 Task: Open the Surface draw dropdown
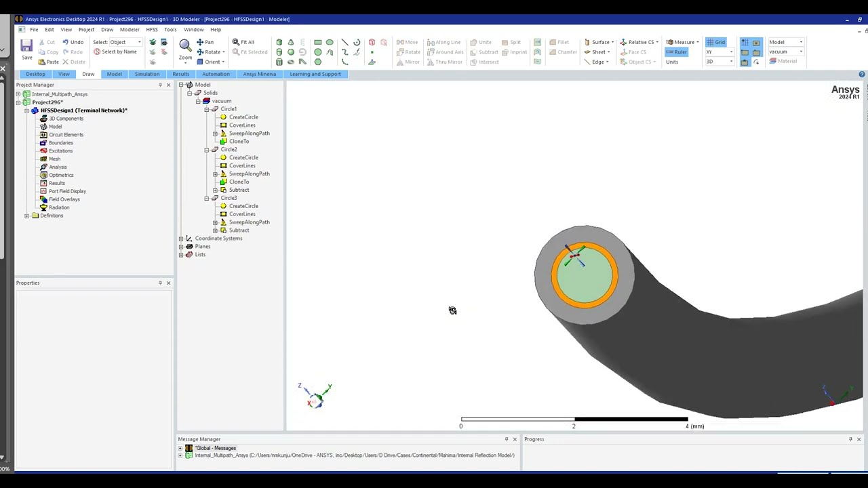pos(613,42)
